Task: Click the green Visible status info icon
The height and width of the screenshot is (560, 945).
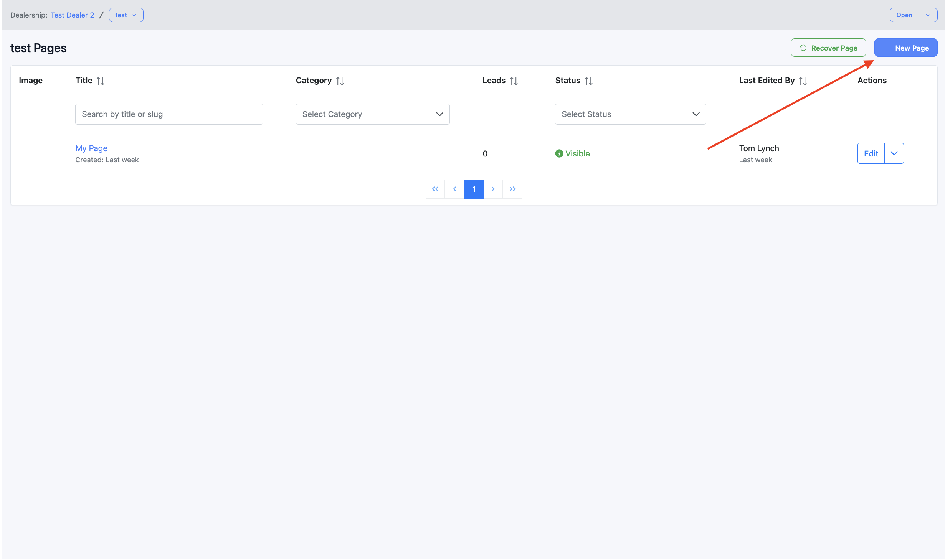Action: pos(559,153)
